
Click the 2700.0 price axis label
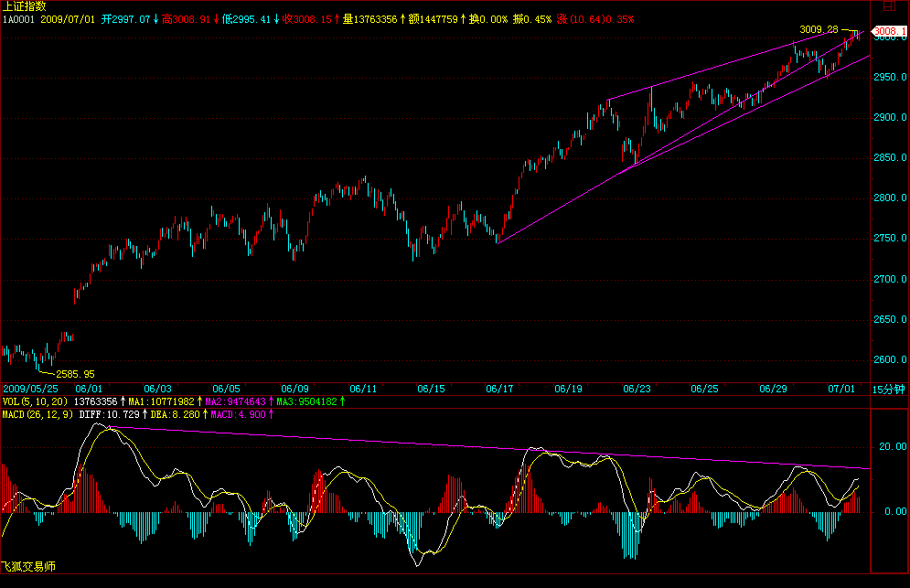click(890, 279)
